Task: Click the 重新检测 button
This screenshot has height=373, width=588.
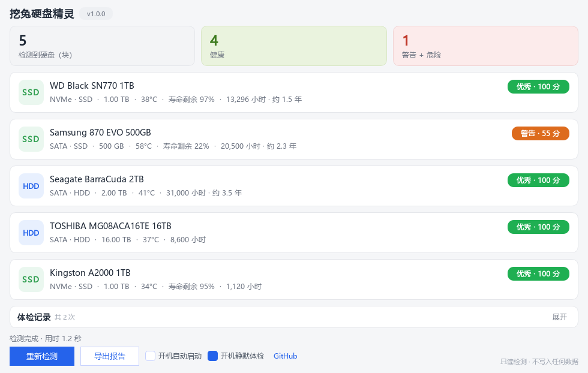Action: (x=42, y=356)
